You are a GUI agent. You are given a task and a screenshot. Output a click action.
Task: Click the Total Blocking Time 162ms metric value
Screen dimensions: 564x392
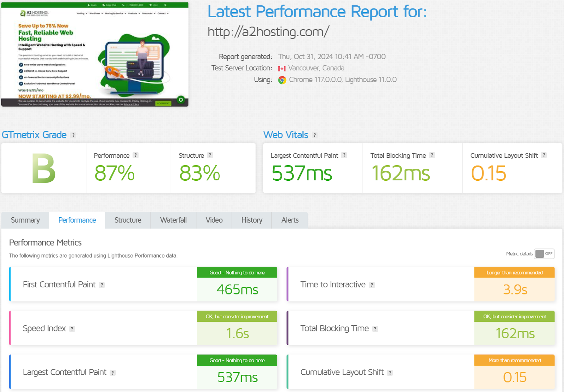[515, 333]
